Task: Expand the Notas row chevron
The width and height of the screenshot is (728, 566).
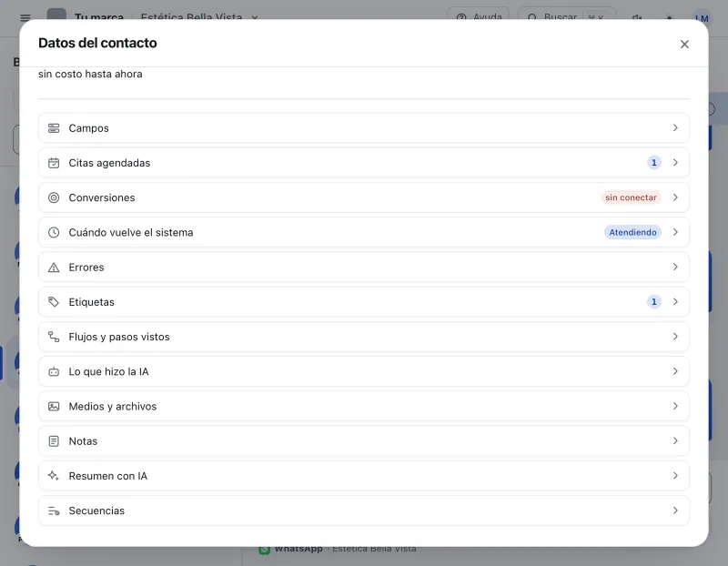Action: (675, 440)
